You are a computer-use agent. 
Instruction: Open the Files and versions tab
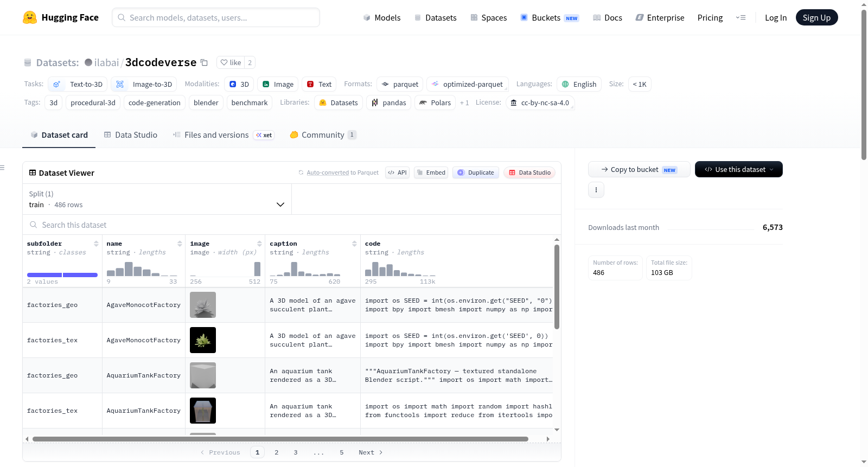point(223,135)
